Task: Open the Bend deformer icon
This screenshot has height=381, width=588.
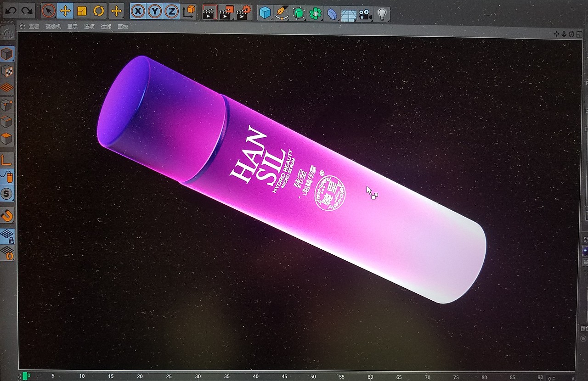Action: [x=332, y=14]
